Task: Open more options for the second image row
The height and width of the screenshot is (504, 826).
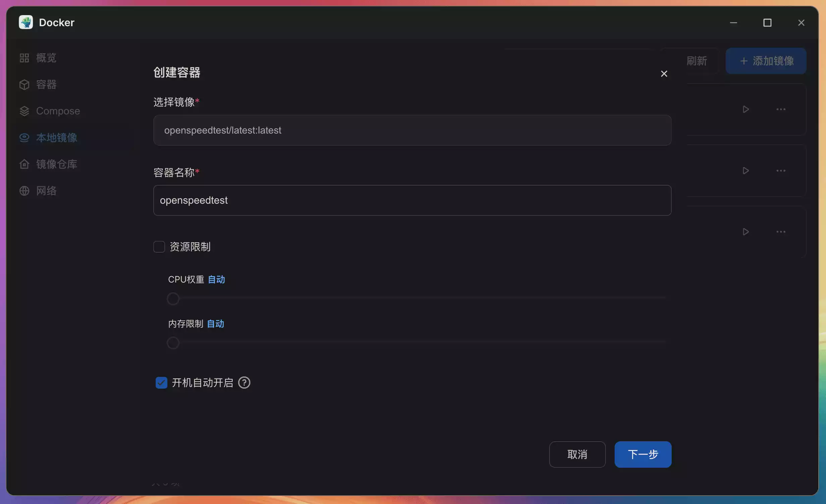Action: [x=780, y=171]
